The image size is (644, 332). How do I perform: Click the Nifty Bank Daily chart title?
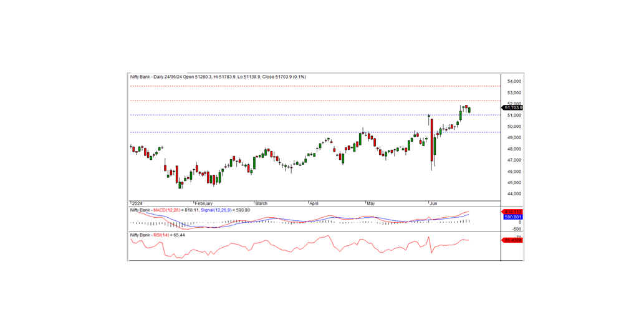point(218,77)
